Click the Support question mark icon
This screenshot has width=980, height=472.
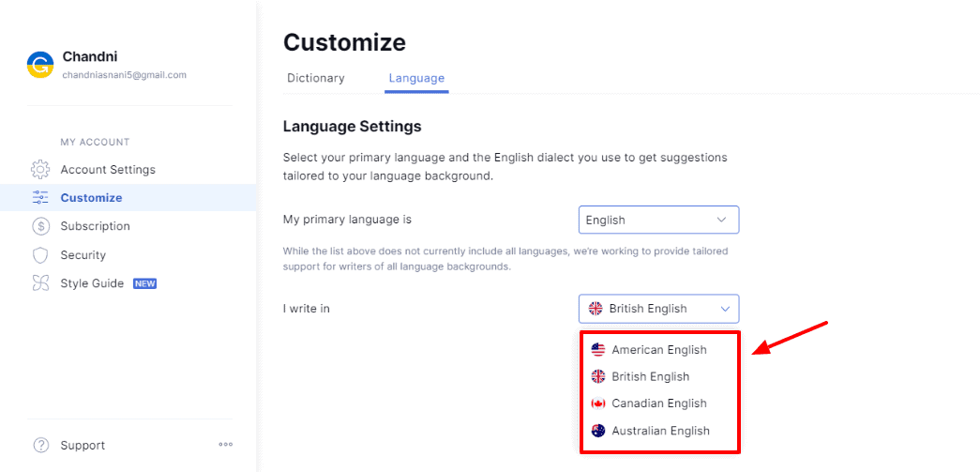coord(40,445)
